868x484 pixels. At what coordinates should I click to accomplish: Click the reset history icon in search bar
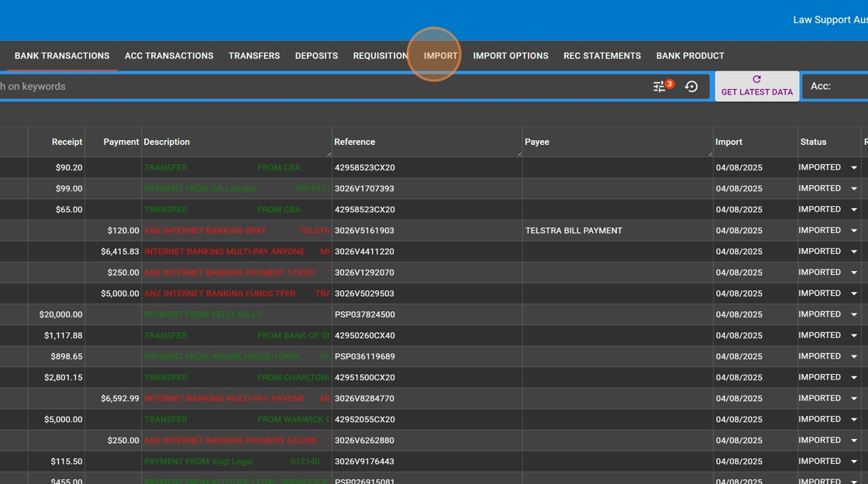pos(691,86)
